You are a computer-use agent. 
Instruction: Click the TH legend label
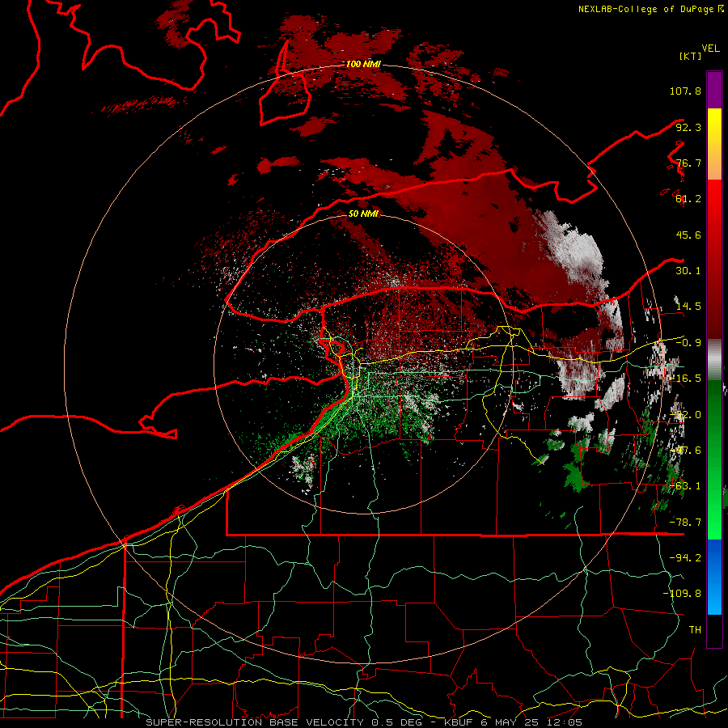pyautogui.click(x=695, y=630)
